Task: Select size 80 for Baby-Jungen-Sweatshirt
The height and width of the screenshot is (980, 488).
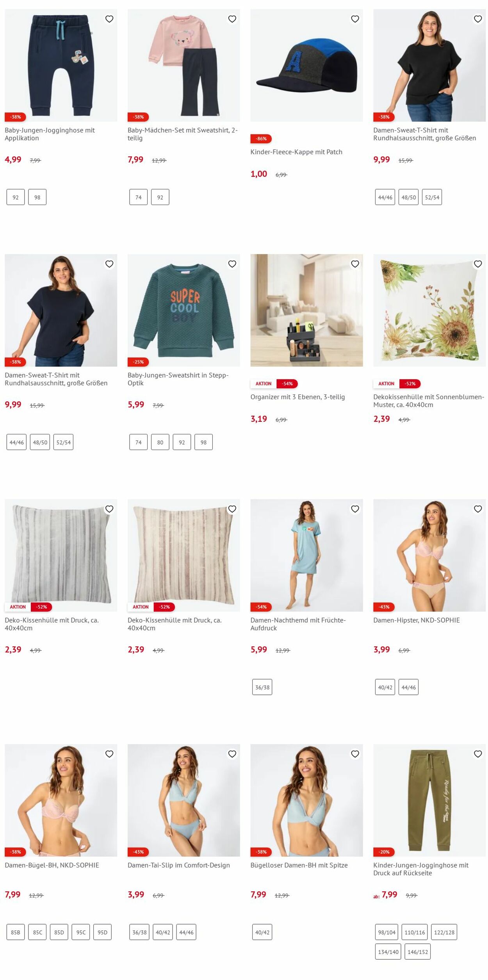Action: (160, 442)
